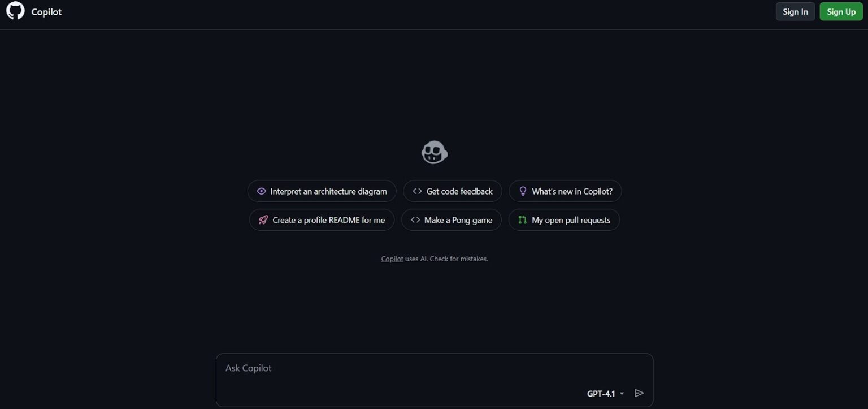Click the eye icon on architecture diagram suggestion
The height and width of the screenshot is (409, 868).
pos(261,191)
